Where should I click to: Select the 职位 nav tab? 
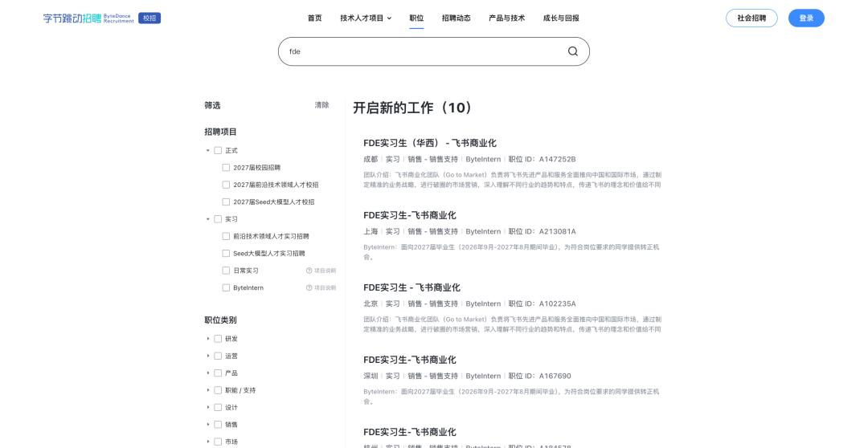click(x=416, y=18)
